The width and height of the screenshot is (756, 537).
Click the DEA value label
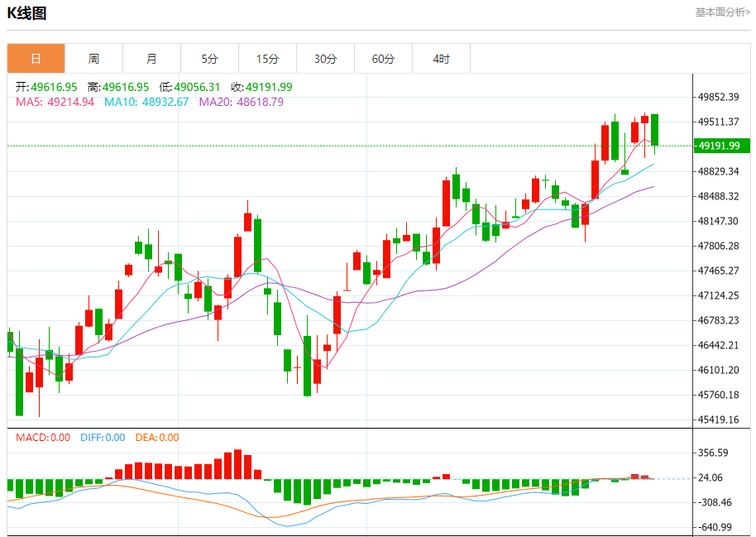tap(156, 438)
